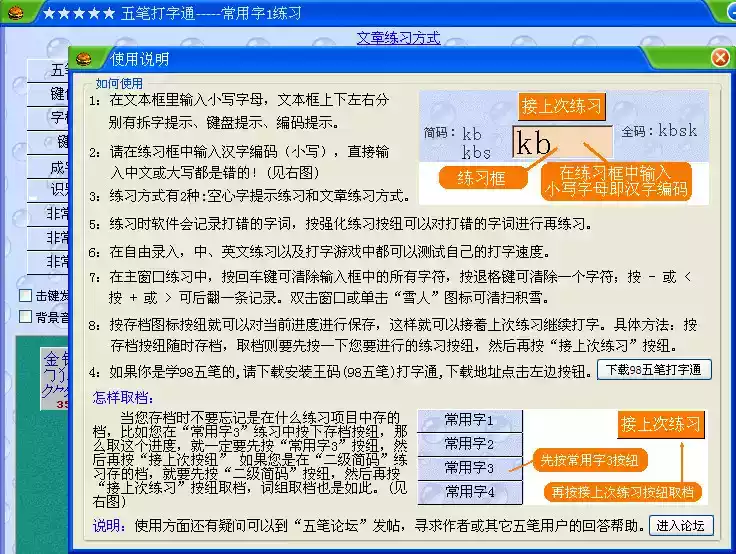
Task: Click 常用字4 in the lower illustration
Action: (470, 492)
